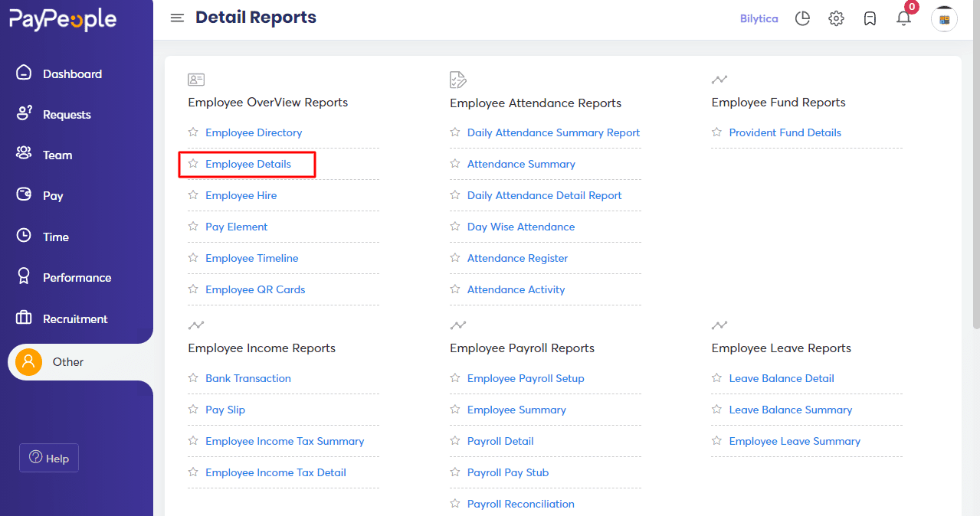Open the Other sidebar menu item

(67, 361)
